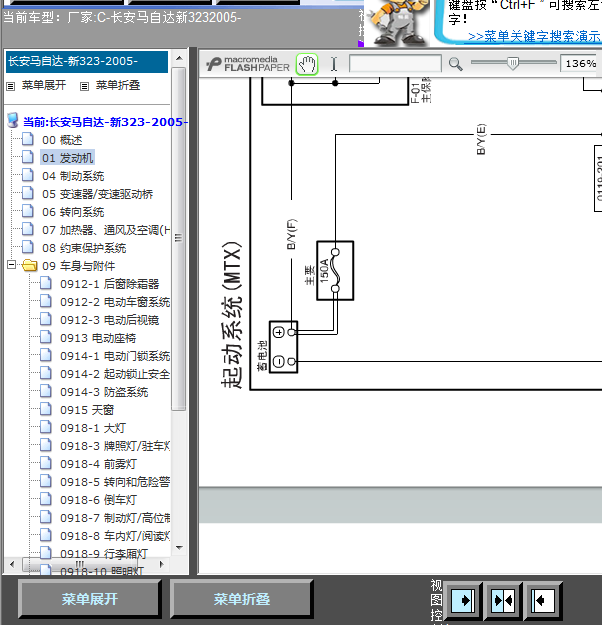The image size is (602, 625).
Task: Open 0912-3 电动后视镜 page
Action: (110, 320)
